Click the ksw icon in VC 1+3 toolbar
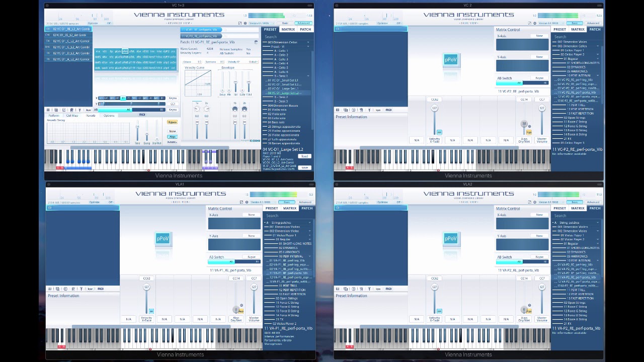644x362 pixels. tap(89, 110)
